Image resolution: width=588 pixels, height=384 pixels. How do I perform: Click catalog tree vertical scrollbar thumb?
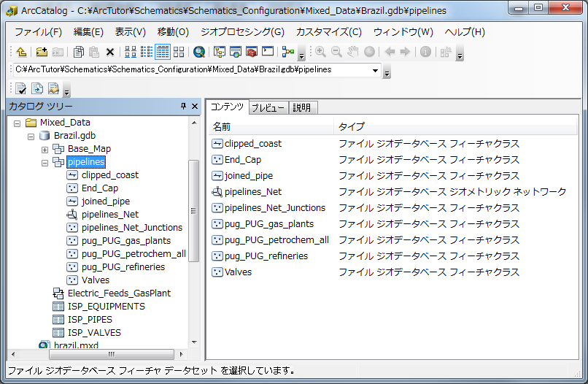(x=193, y=210)
